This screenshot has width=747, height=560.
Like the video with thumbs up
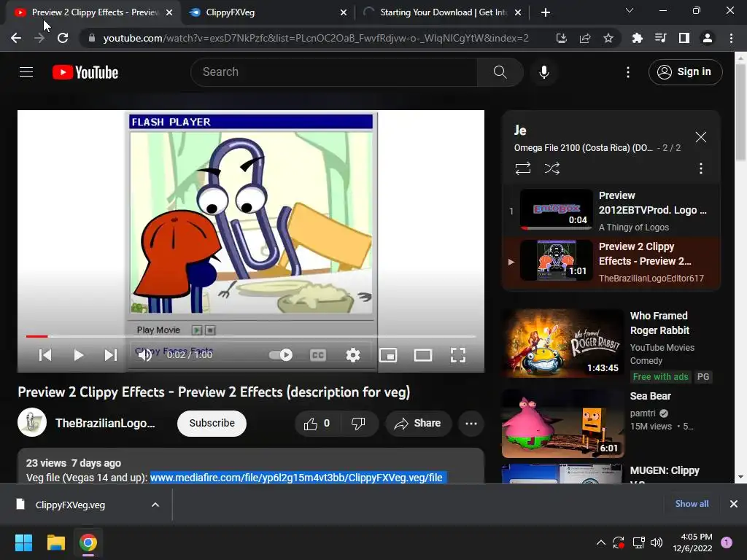tap(317, 424)
